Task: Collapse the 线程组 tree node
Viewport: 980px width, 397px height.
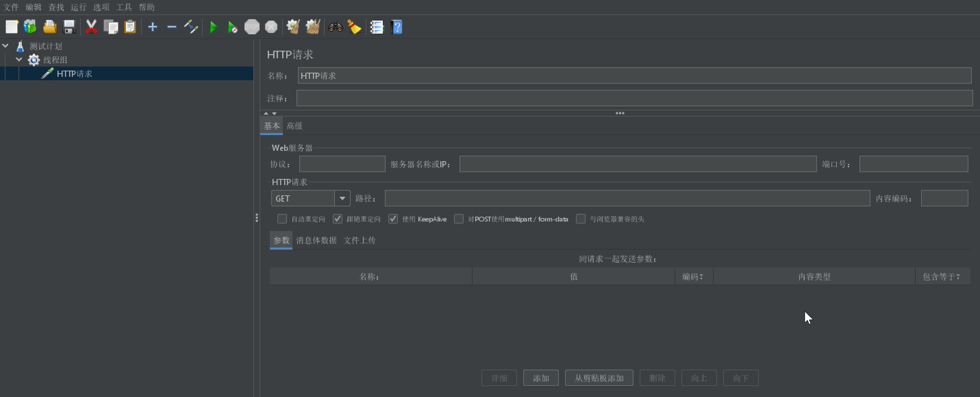Action: (18, 59)
